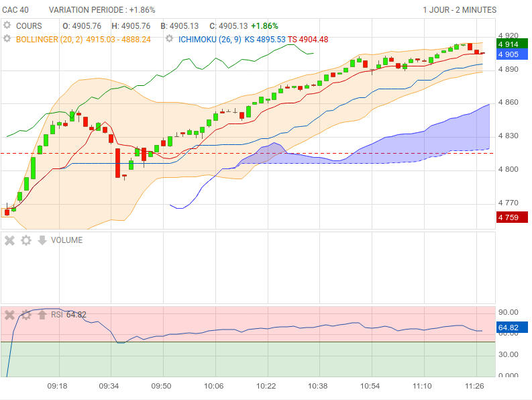Click the 10:38 time axis label
The image size is (532, 400).
(x=318, y=386)
